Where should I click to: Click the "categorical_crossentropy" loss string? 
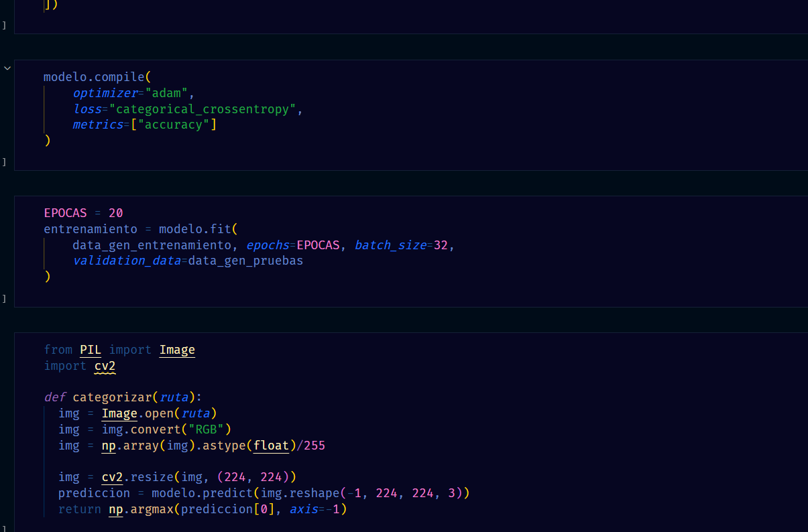(203, 109)
